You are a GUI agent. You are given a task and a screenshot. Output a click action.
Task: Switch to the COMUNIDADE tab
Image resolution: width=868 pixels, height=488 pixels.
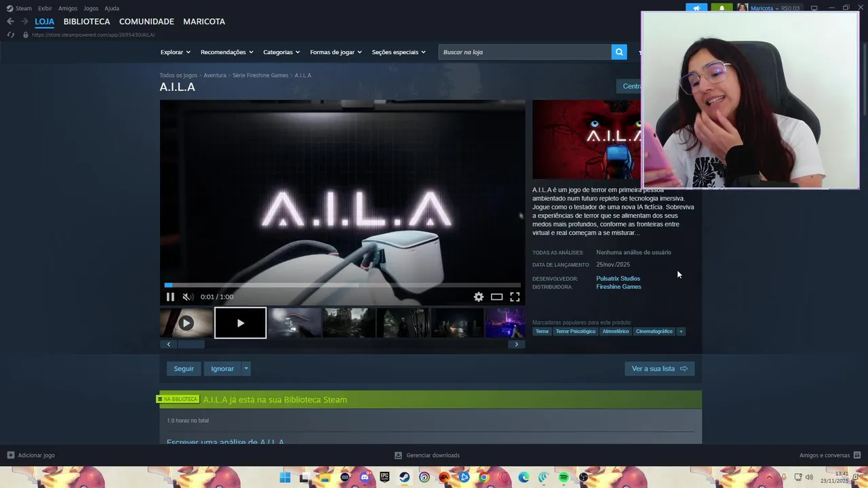146,22
